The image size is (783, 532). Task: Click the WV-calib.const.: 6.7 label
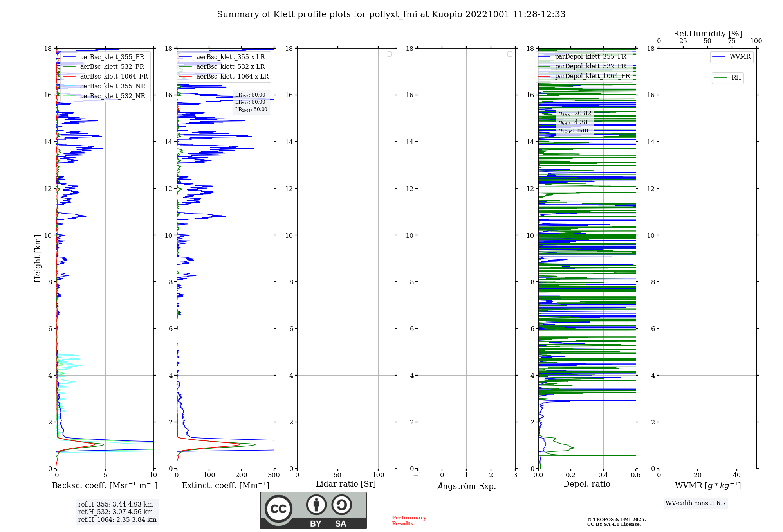696,503
